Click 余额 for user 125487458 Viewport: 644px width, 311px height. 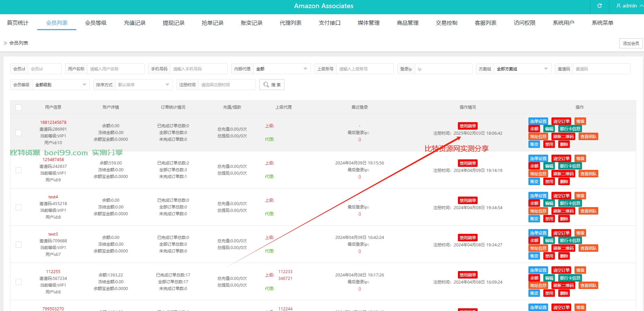click(x=534, y=166)
